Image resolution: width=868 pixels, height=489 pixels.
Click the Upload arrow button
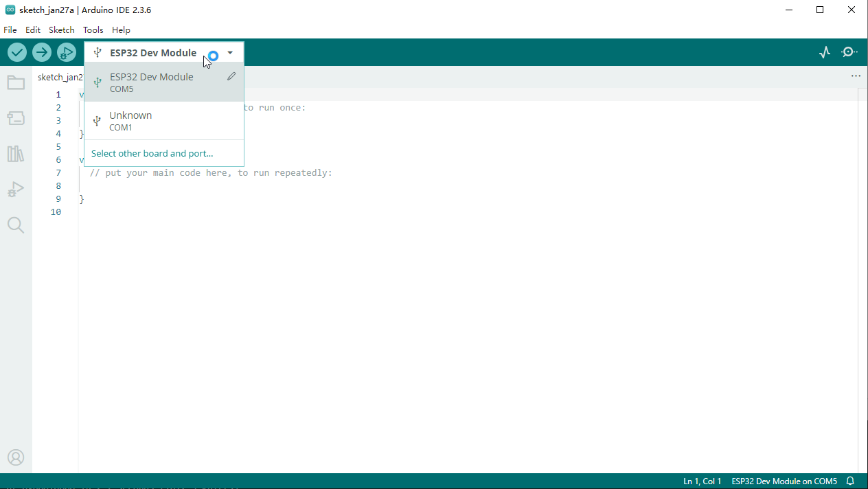pyautogui.click(x=42, y=52)
